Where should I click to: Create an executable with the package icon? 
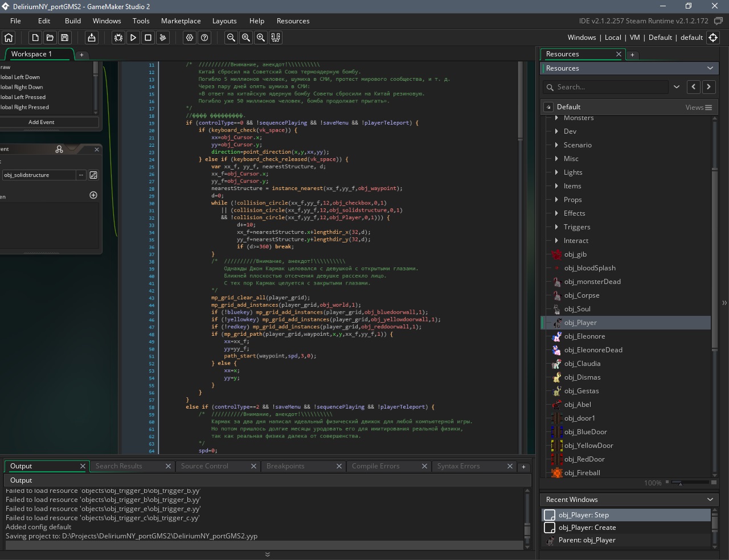[91, 38]
